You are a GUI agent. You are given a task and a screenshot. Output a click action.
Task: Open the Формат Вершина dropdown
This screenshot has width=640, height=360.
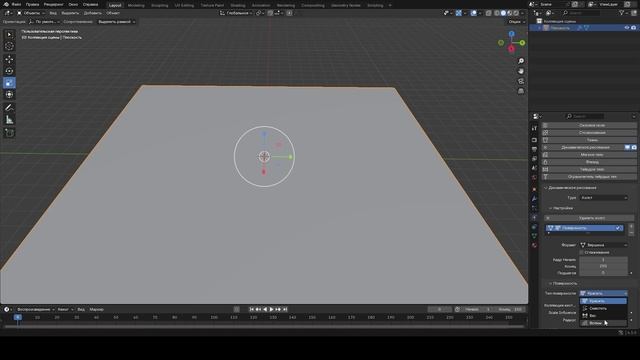coord(603,245)
